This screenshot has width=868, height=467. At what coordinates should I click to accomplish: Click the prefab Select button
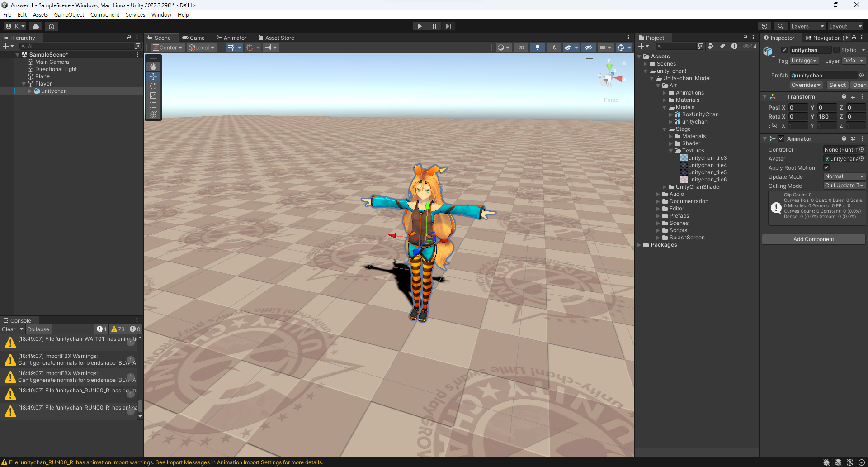tap(837, 85)
